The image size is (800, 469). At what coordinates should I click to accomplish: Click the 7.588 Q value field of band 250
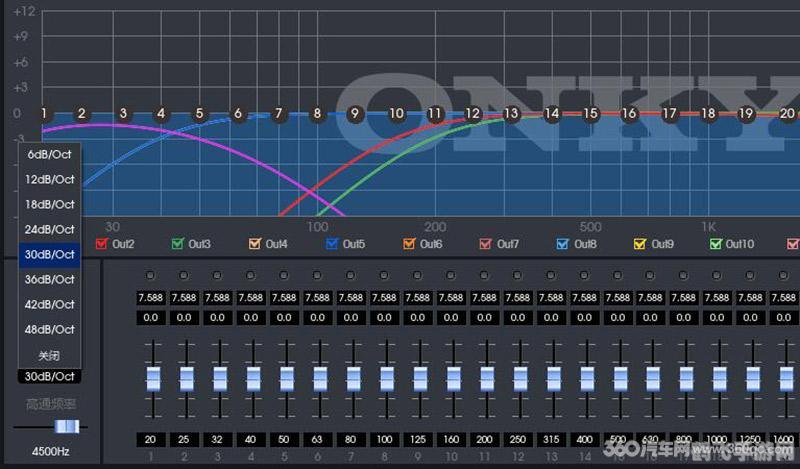tap(518, 298)
